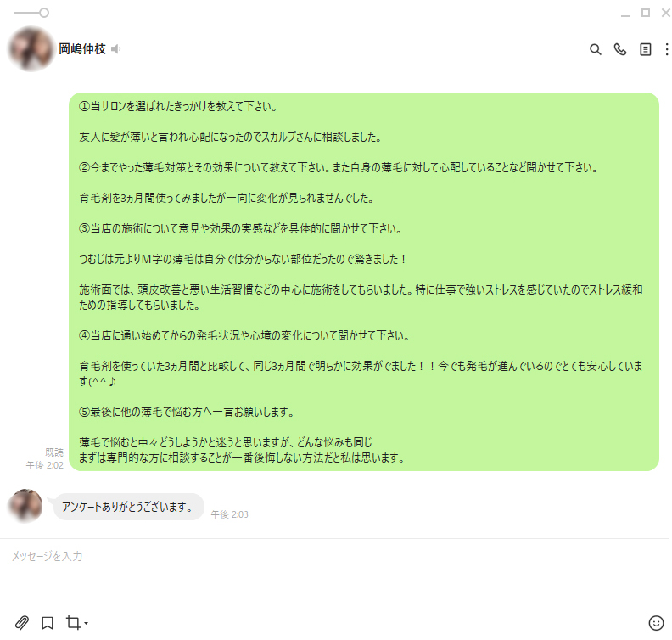Attach a file with the paperclip icon
Screen dimensions: 672x640
[22, 622]
